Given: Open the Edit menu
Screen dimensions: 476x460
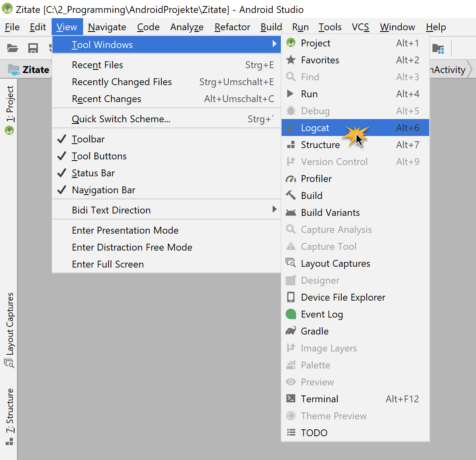Looking at the screenshot, I should pyautogui.click(x=38, y=27).
